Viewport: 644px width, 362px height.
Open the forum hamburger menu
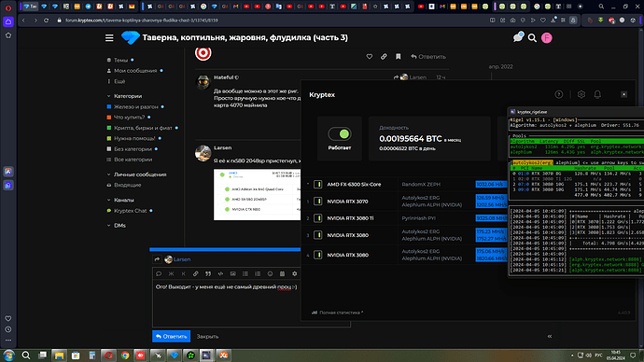point(109,37)
